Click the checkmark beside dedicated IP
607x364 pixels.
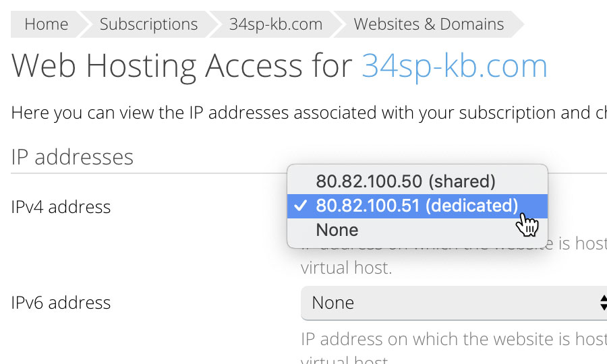[300, 206]
